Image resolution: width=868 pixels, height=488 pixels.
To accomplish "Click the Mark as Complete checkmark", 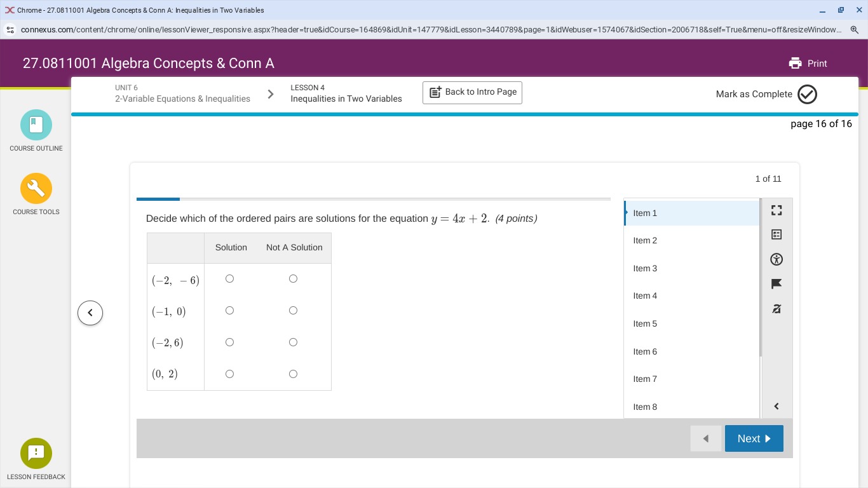I will (x=807, y=94).
